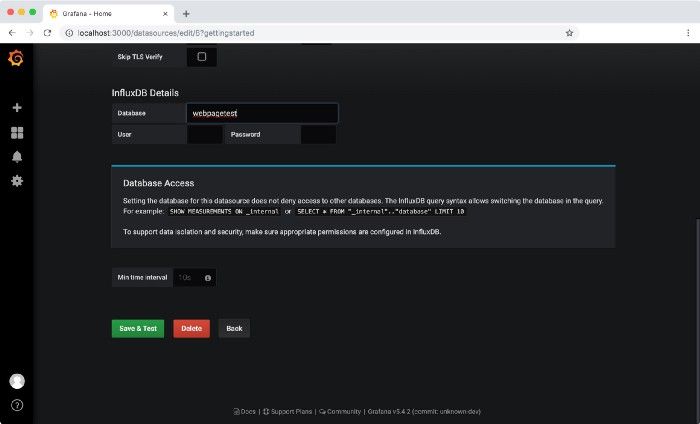The width and height of the screenshot is (700, 424).
Task: Click the page vertical scrollbar
Action: coord(697,320)
